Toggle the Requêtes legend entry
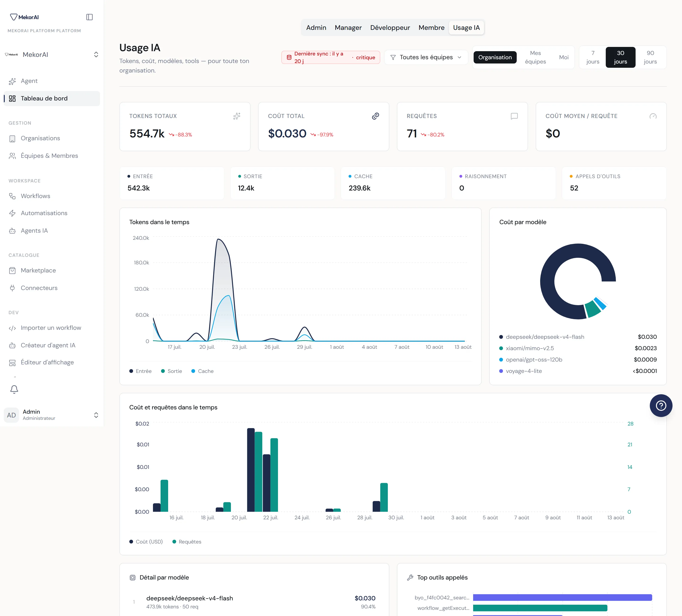This screenshot has width=682, height=616. pyautogui.click(x=187, y=542)
